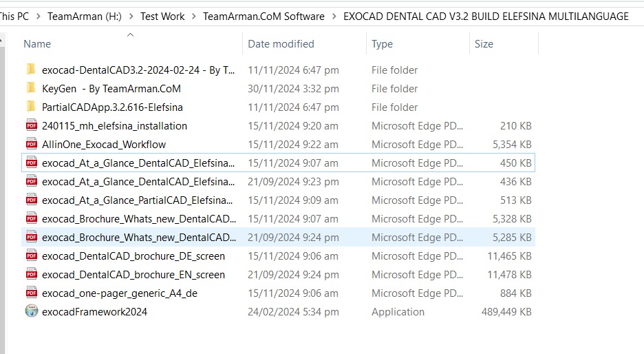
Task: Click the sort direction arrow above Name
Action: point(130,35)
